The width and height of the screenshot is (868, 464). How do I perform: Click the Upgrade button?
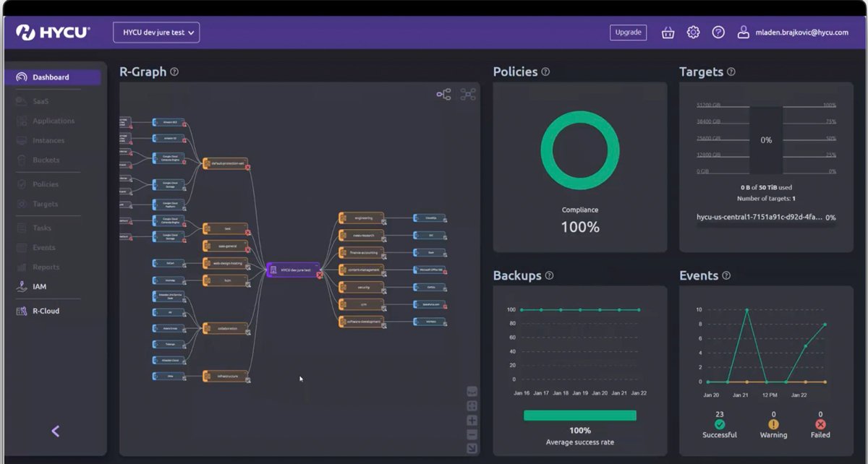click(x=628, y=32)
